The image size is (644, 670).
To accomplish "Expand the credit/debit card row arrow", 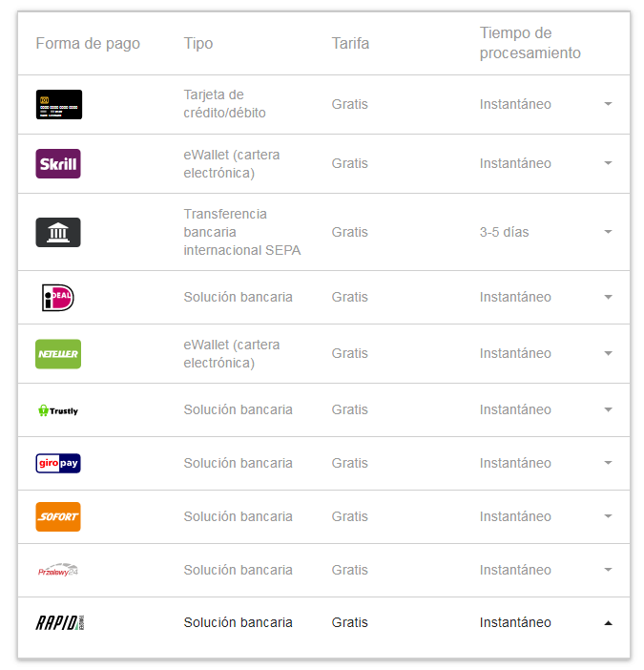I will coord(608,104).
